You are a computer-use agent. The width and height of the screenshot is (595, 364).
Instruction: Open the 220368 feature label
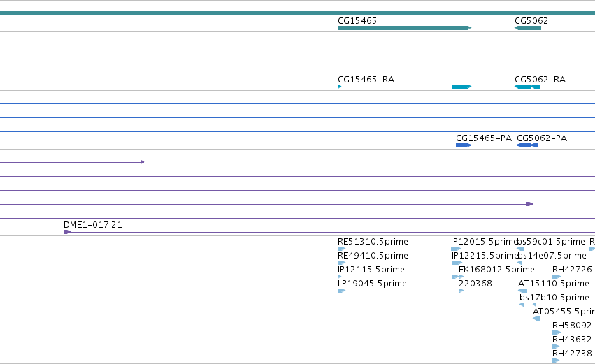[x=475, y=284]
